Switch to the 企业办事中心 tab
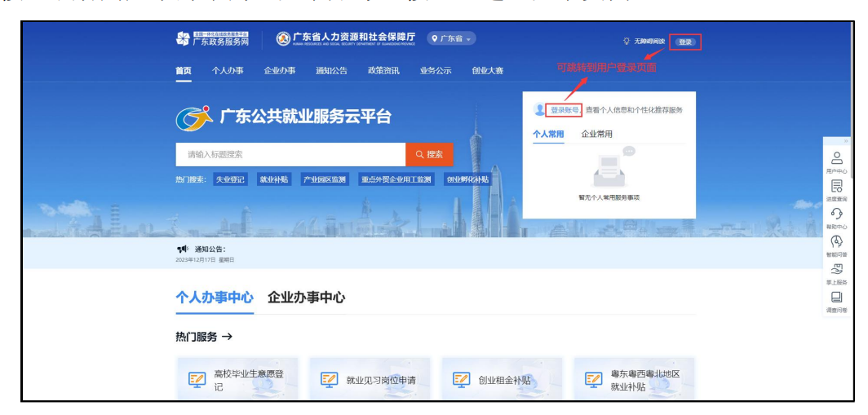Viewport: 868px width, 415px height. [x=306, y=298]
